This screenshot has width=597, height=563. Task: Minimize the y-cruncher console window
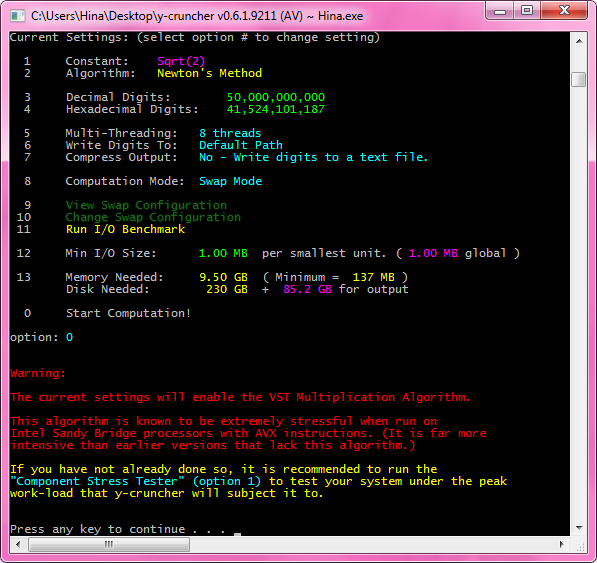point(500,11)
